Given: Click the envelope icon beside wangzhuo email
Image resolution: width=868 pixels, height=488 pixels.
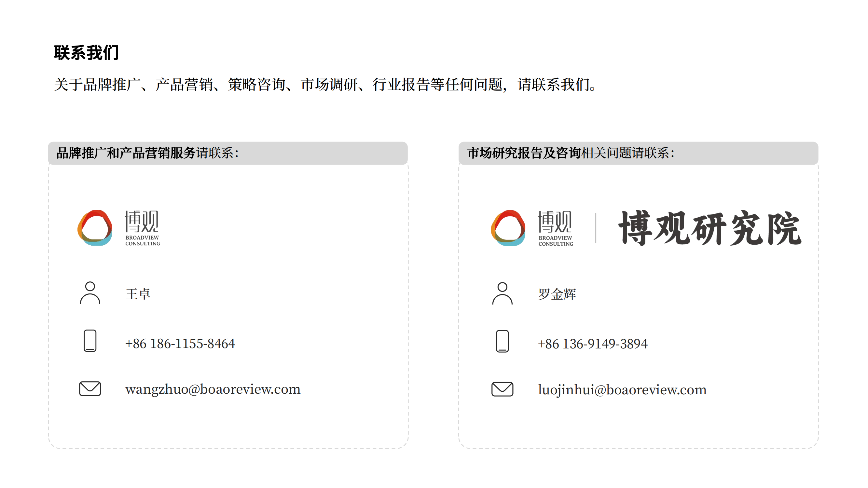Looking at the screenshot, I should pyautogui.click(x=90, y=389).
